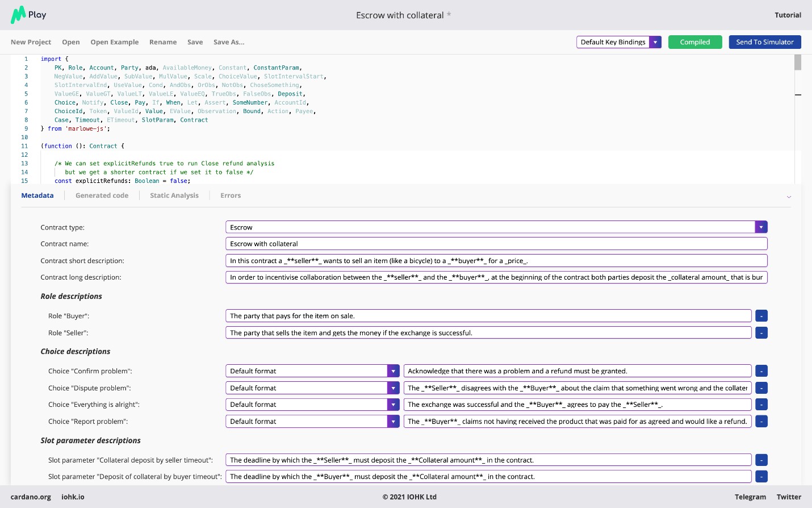Viewport: 812px width, 508px height.
Task: Switch to the Errors tab
Action: tap(231, 195)
